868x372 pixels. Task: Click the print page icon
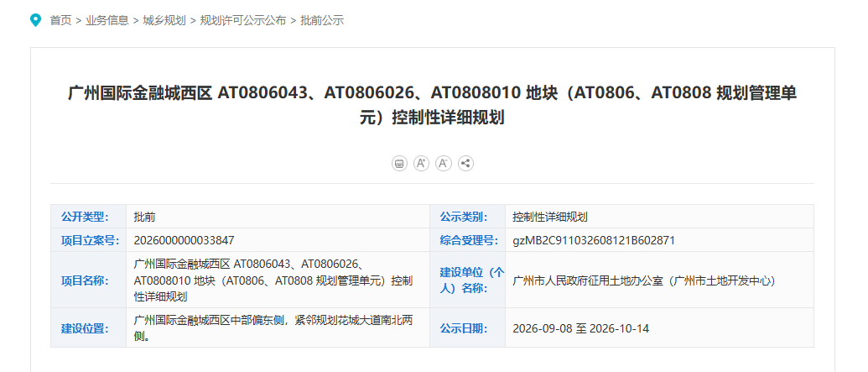coord(399,164)
